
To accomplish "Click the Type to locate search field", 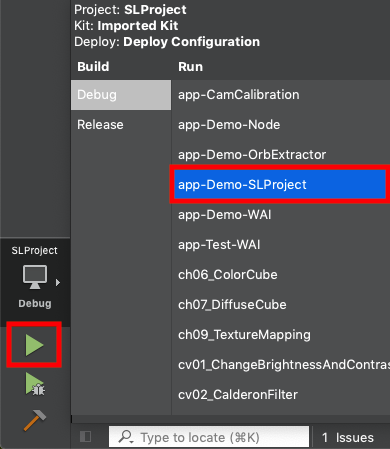I will (x=209, y=437).
